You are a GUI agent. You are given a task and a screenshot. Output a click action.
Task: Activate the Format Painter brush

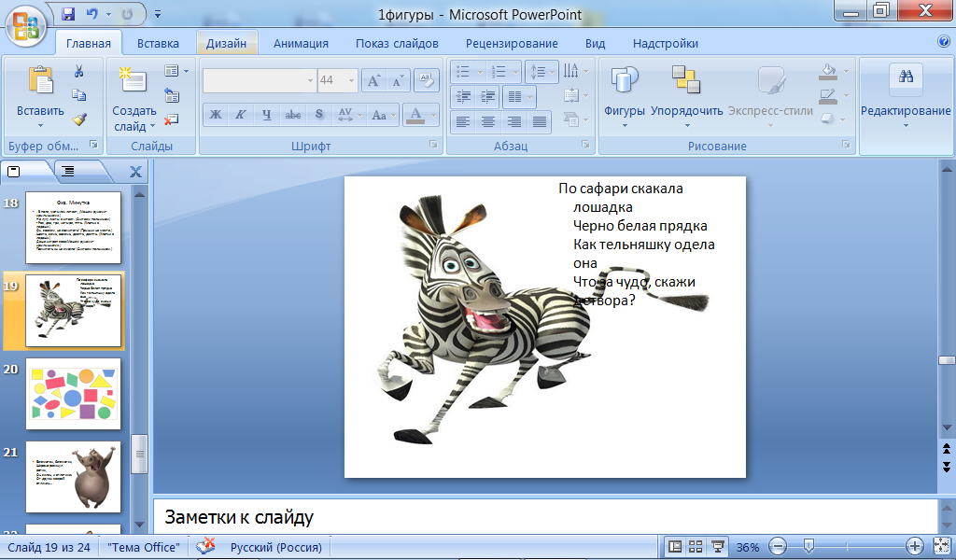78,119
